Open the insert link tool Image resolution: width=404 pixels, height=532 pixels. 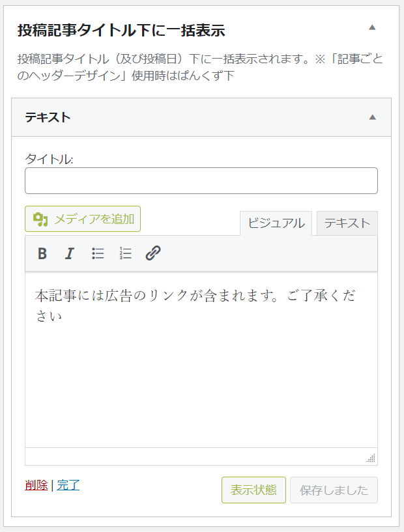(153, 253)
